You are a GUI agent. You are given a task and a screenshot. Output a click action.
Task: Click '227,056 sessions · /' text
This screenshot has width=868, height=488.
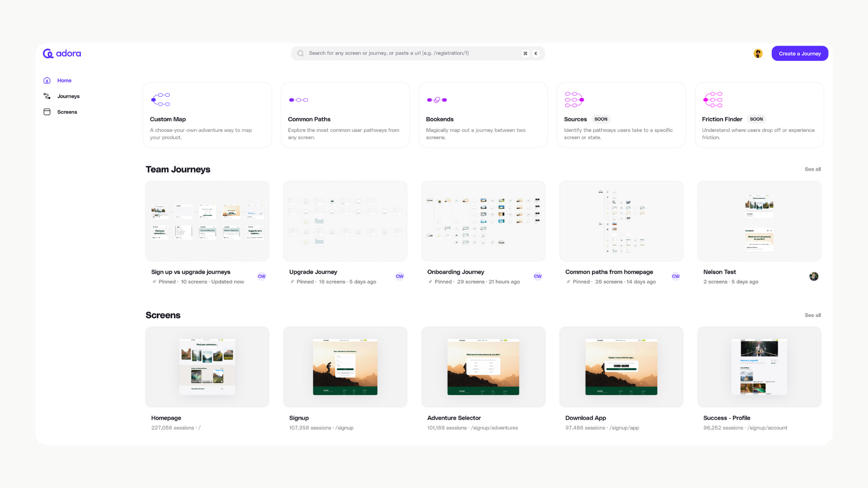pos(176,428)
